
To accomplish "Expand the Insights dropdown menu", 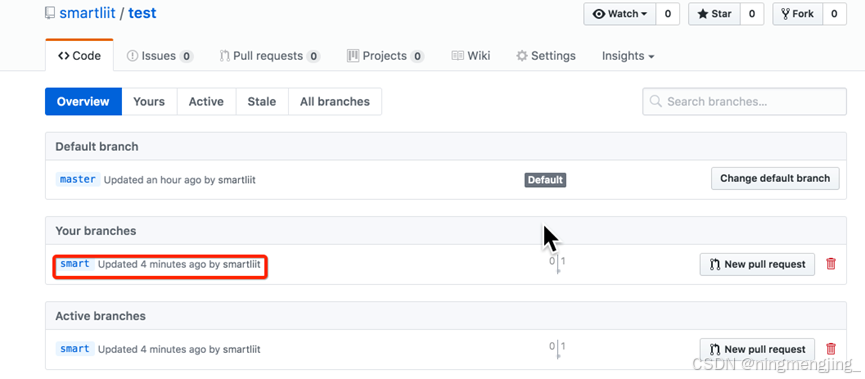I will [628, 56].
